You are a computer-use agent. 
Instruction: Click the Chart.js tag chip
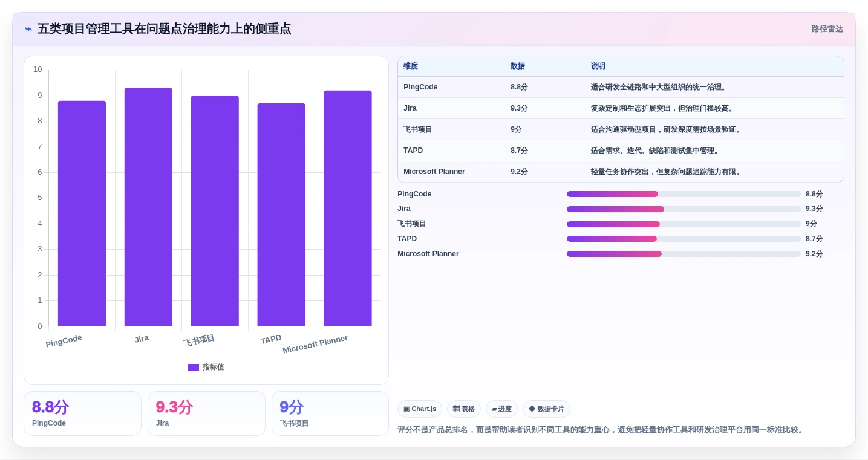point(420,409)
